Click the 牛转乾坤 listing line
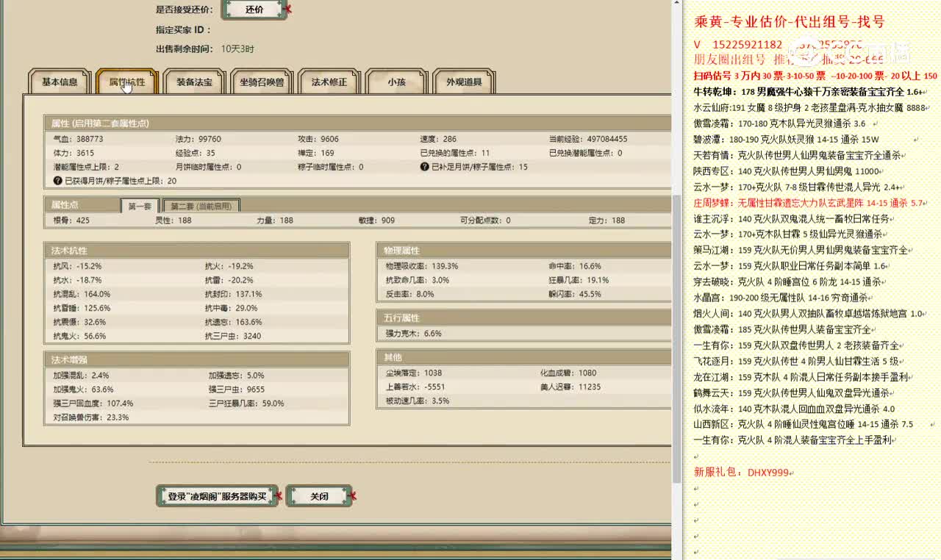Viewport: 941px width, 560px height. 808,92
